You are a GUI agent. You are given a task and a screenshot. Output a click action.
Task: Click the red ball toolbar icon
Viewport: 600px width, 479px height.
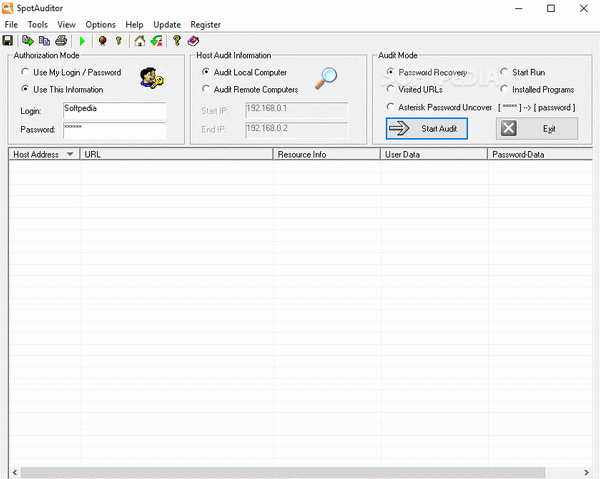pyautogui.click(x=102, y=41)
